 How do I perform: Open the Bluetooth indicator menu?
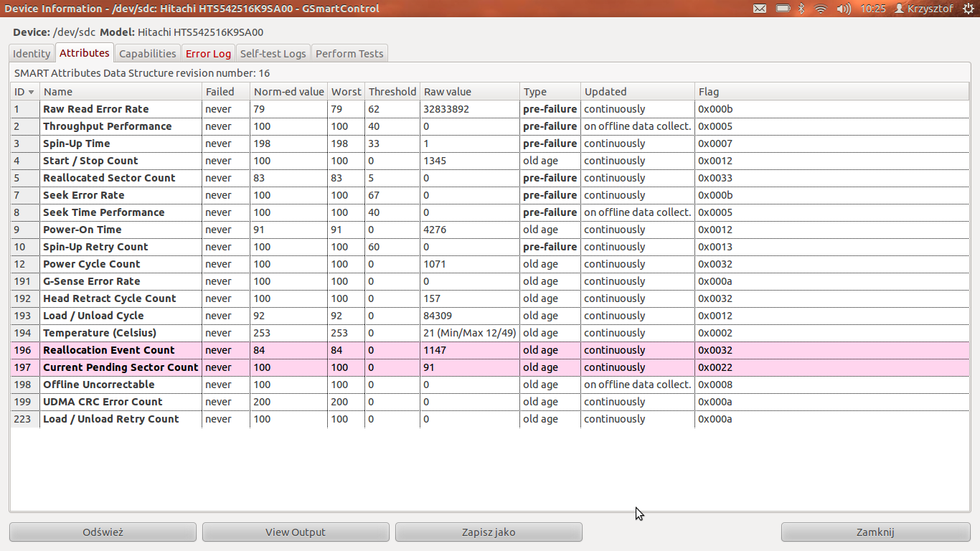[803, 9]
